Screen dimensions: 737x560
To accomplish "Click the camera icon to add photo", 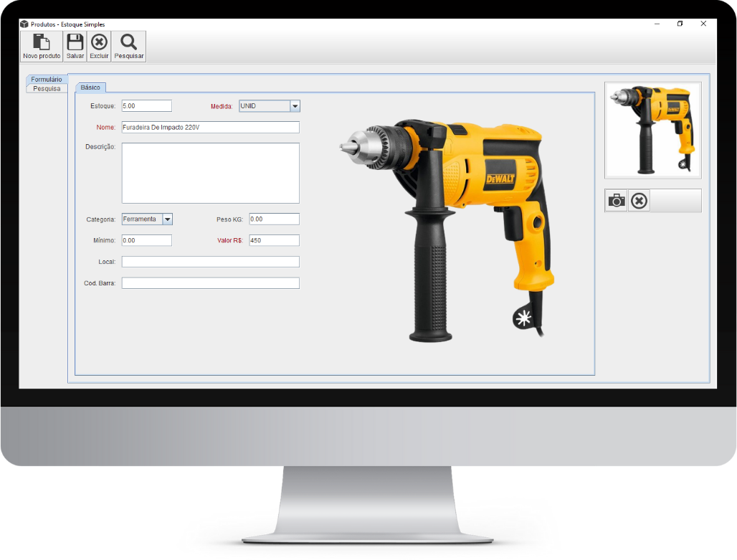I will click(617, 201).
